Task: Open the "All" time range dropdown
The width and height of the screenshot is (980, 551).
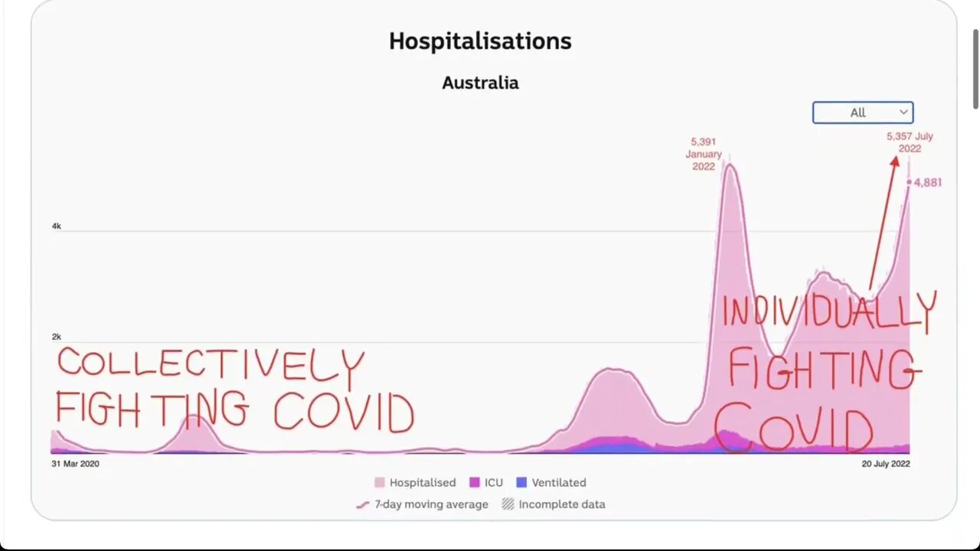Action: [862, 112]
